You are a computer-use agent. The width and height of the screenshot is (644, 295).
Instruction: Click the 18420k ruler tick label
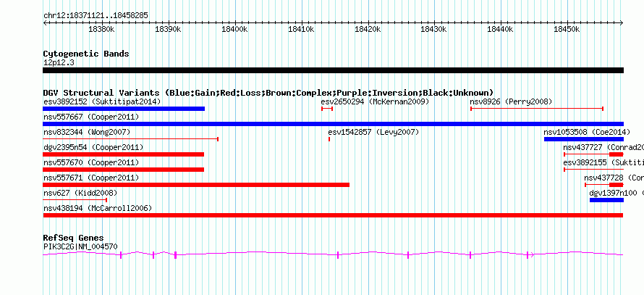point(368,30)
